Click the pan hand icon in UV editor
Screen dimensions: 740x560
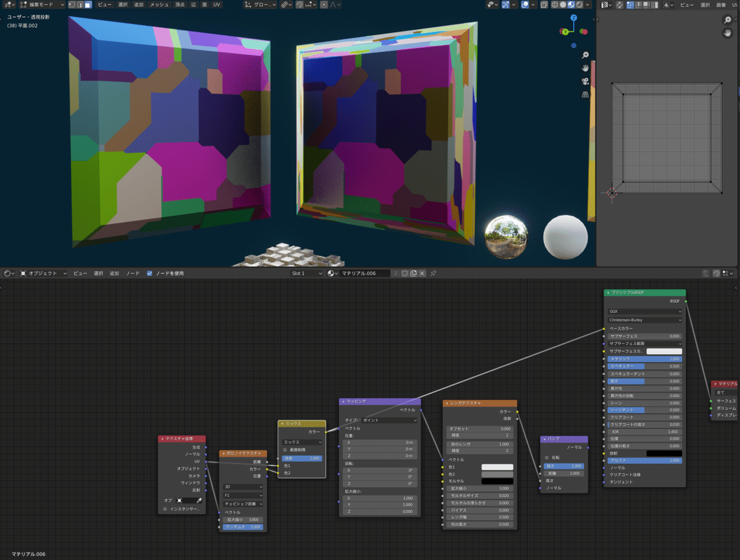728,33
